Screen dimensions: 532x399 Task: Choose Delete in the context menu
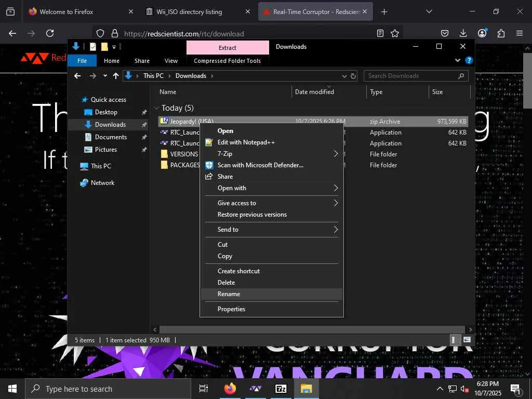[x=271, y=283]
